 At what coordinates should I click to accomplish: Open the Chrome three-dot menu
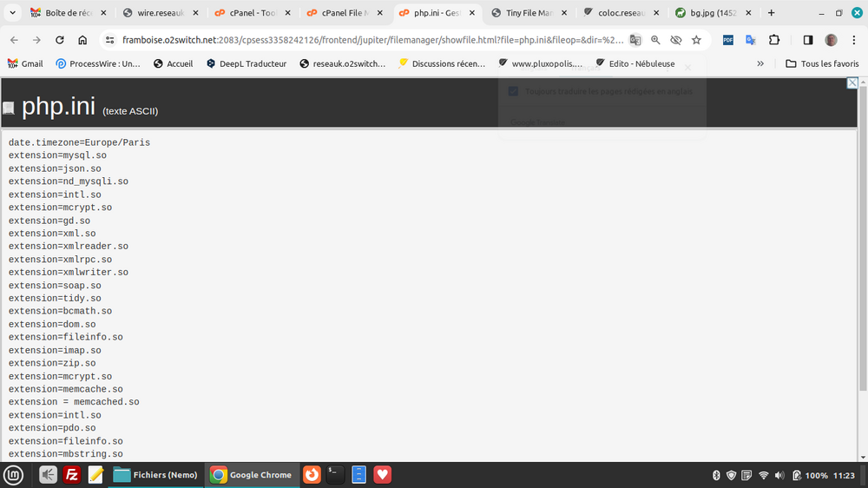[854, 40]
